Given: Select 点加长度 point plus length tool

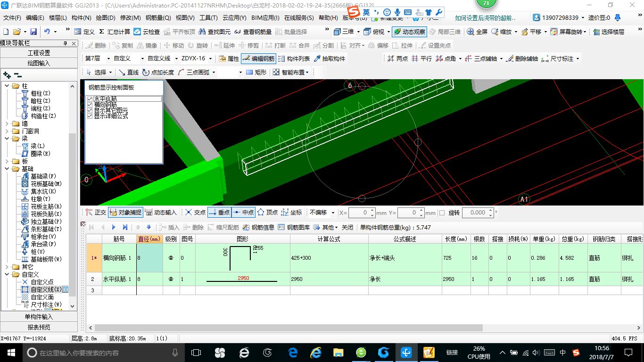Looking at the screenshot, I should (157, 72).
